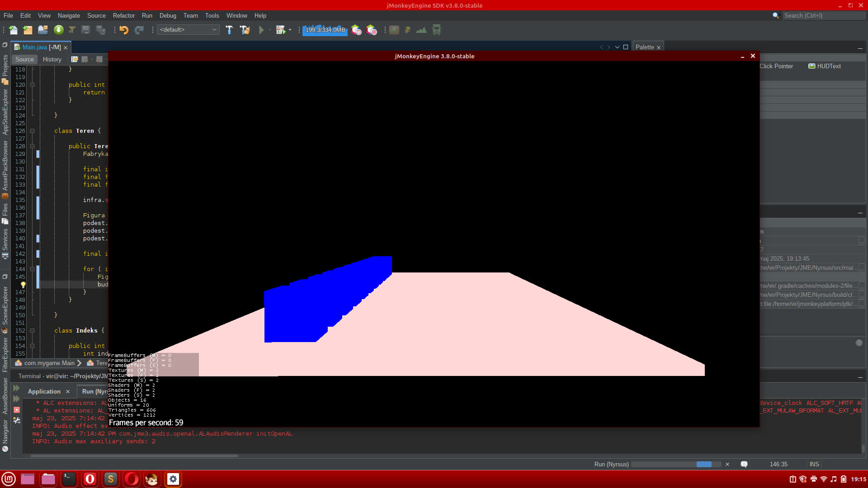Open the Refactor menu
The width and height of the screenshot is (868, 488).
(x=123, y=15)
